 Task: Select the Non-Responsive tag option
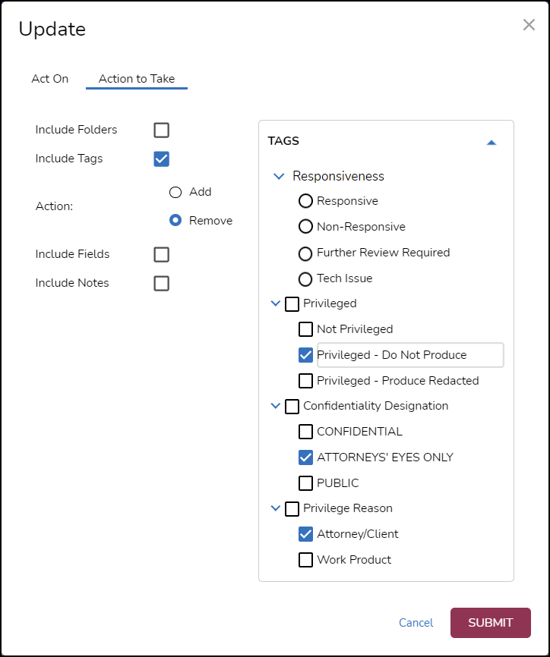(x=305, y=227)
